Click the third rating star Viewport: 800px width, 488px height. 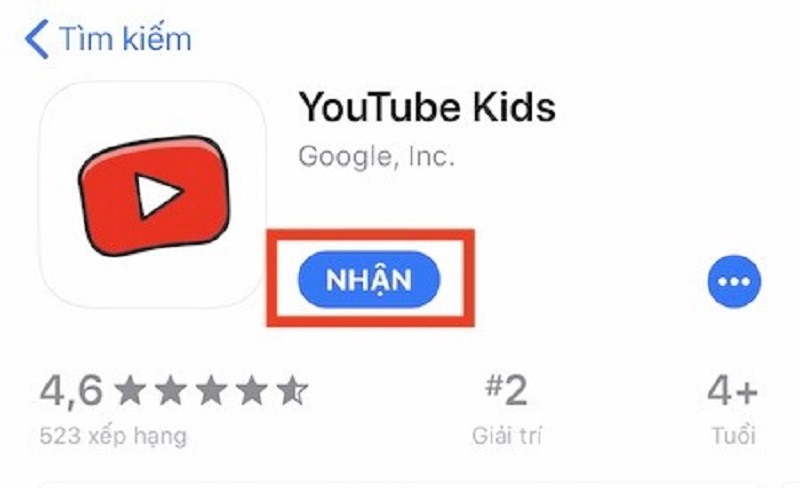point(211,391)
